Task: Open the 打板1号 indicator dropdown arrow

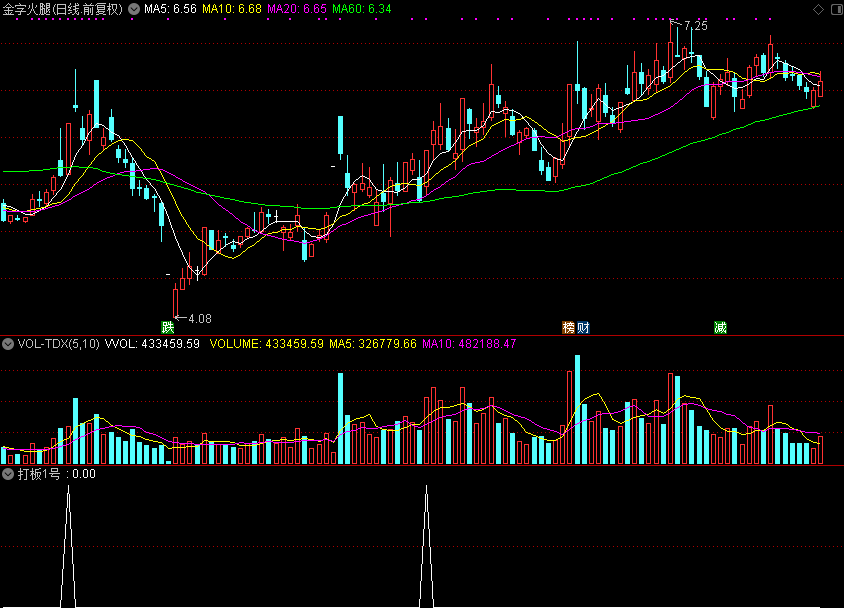Action: coord(8,474)
